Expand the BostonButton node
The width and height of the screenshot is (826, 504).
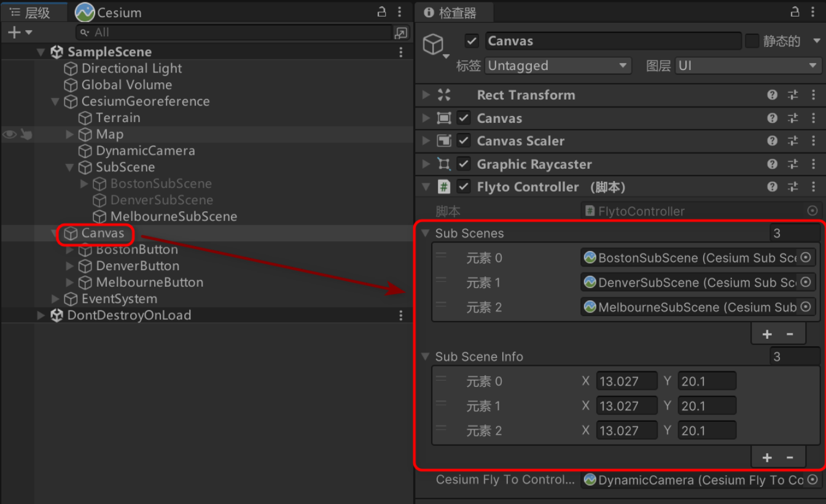click(x=69, y=250)
